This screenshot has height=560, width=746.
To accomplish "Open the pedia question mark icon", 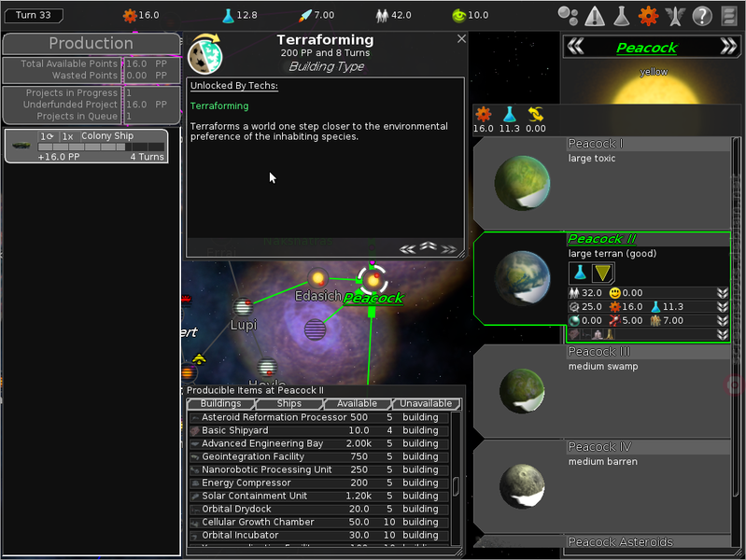I will point(702,16).
